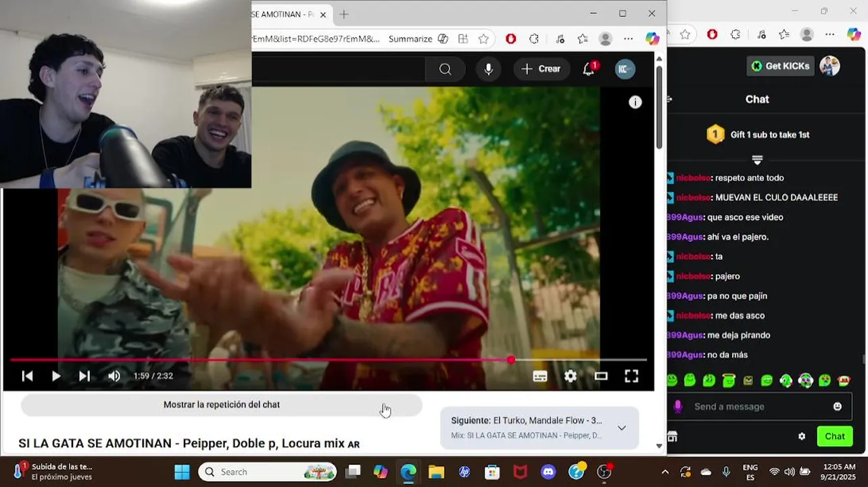Open Copilot in Kick browser window
The image size is (868, 487).
[854, 34]
